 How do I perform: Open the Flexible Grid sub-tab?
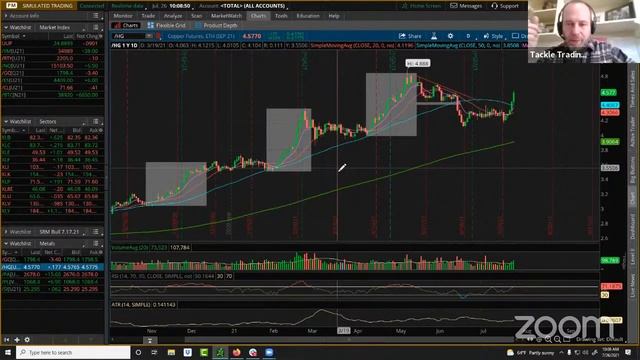click(x=167, y=25)
